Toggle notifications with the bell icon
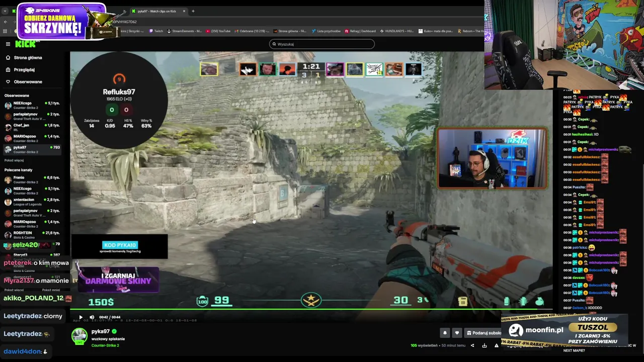The width and height of the screenshot is (644, 362). (x=445, y=333)
